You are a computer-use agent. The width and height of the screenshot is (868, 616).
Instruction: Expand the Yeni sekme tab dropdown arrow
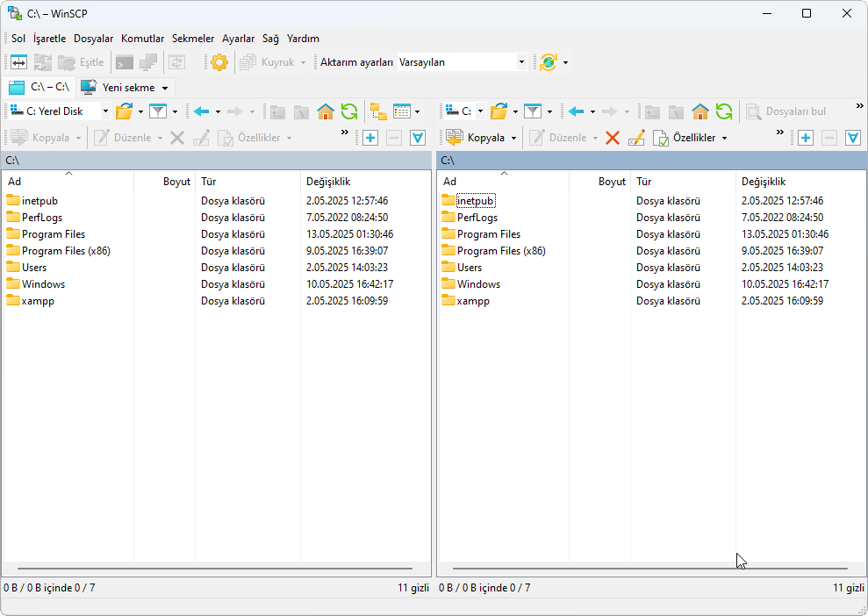coord(165,88)
